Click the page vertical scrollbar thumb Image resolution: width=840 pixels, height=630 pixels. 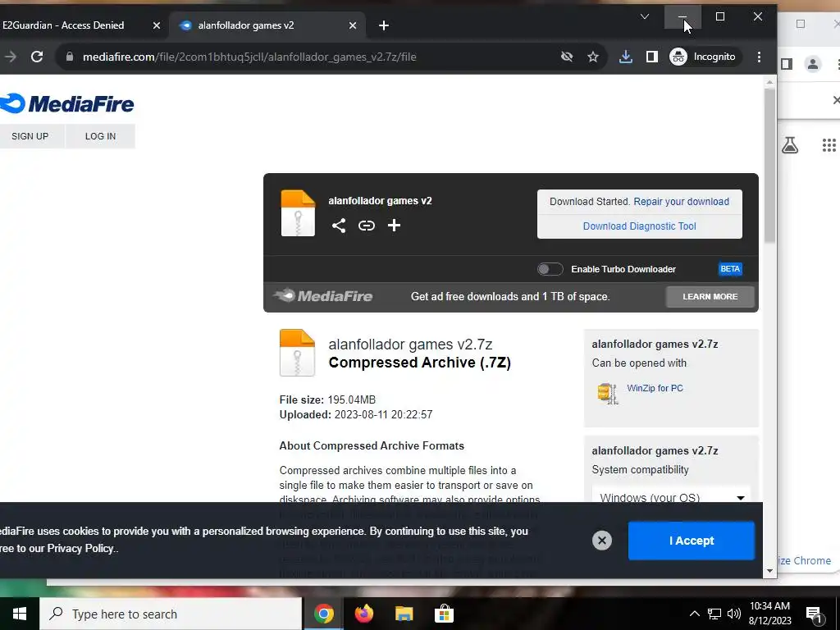pos(769,165)
